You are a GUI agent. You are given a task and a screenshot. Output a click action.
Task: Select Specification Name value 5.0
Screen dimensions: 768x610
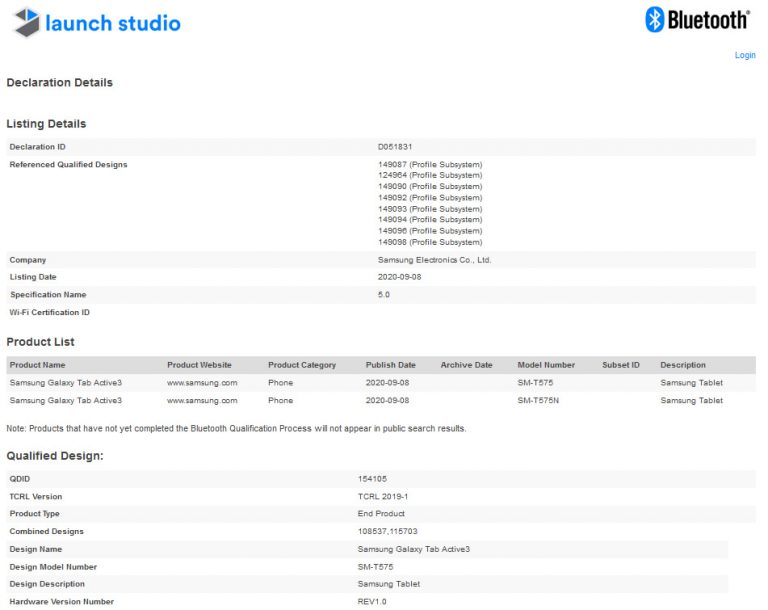tap(384, 294)
